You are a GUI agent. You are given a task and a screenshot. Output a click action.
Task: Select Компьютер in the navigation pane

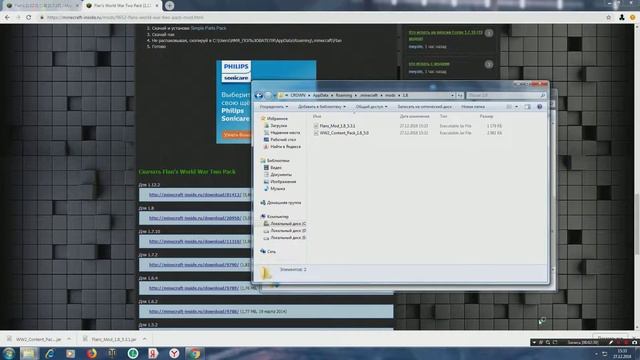278,216
